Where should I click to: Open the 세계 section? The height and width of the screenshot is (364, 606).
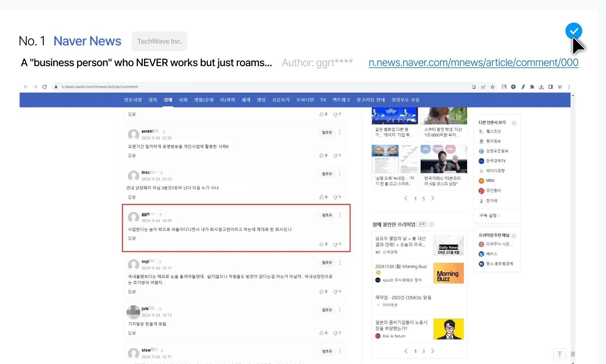point(246,100)
